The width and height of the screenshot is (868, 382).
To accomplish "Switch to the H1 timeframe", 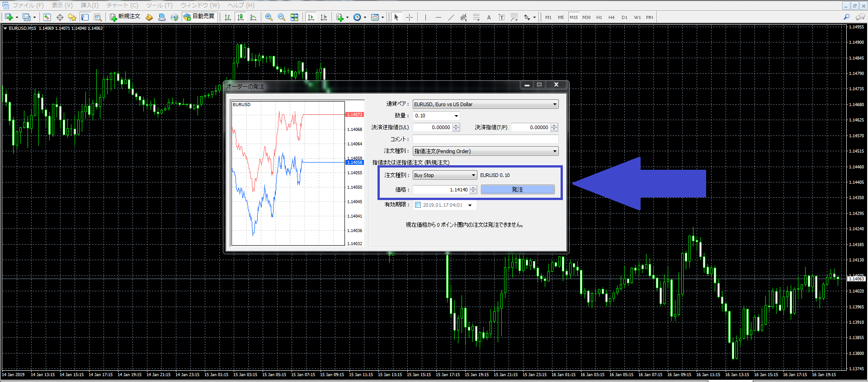I will pyautogui.click(x=599, y=17).
